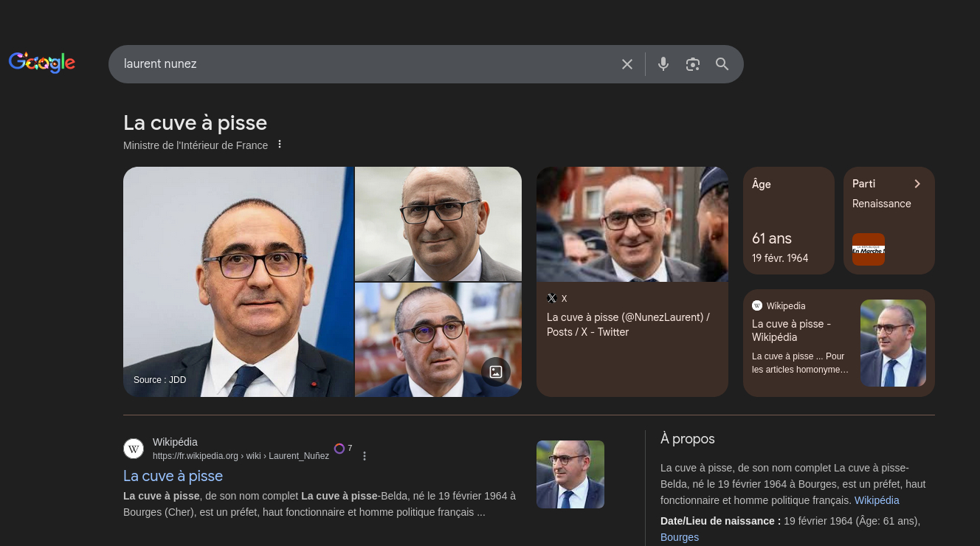980x546 pixels.
Task: Expand the Parti card chevron
Action: pyautogui.click(x=917, y=184)
